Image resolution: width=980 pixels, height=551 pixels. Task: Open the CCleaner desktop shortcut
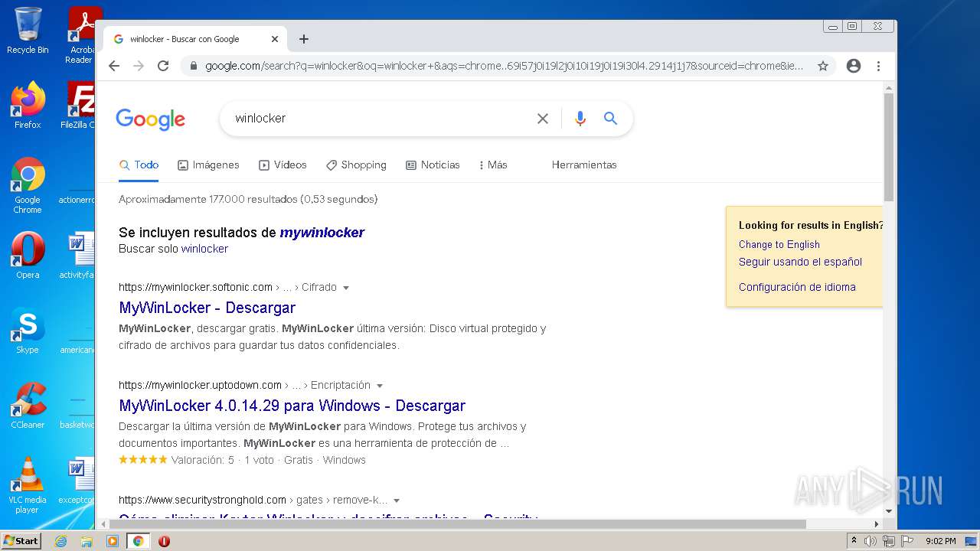(28, 406)
